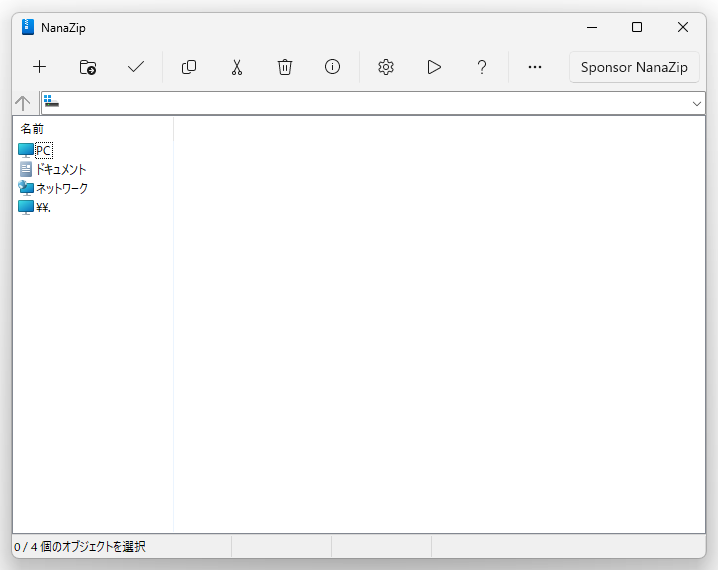Click the Delete trash can icon
The image size is (718, 570).
point(284,67)
